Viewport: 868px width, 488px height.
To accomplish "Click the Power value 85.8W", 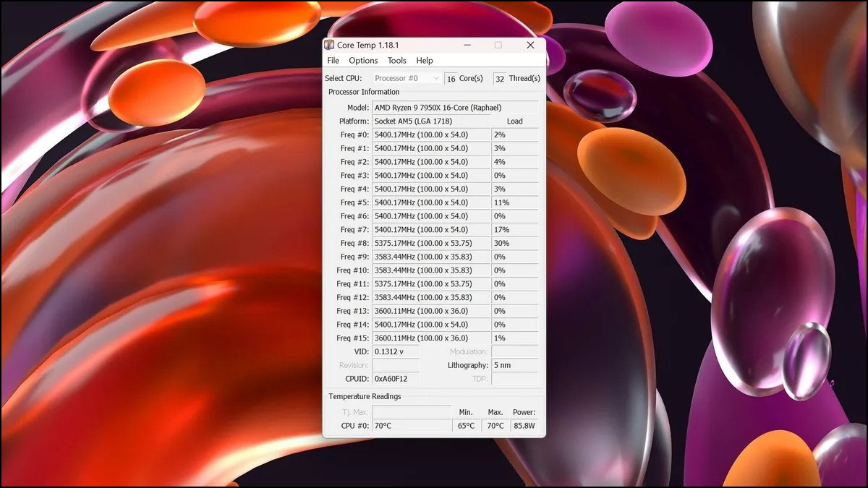I will coord(524,426).
